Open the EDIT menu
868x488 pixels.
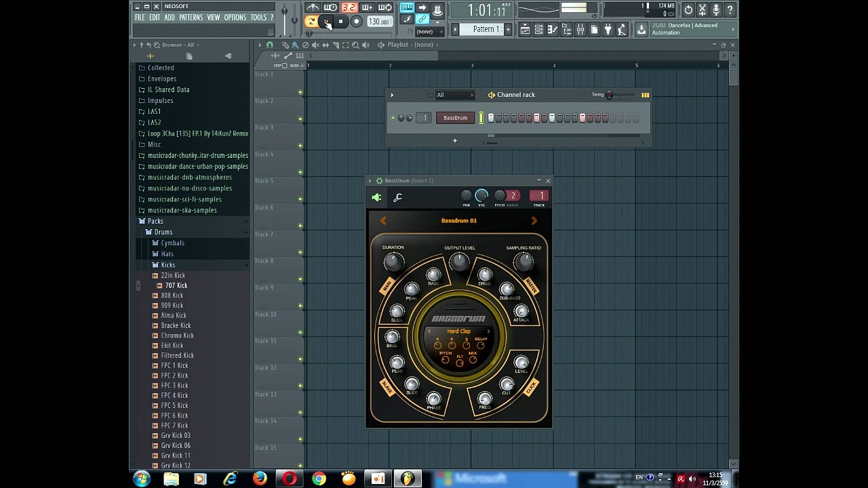click(155, 18)
